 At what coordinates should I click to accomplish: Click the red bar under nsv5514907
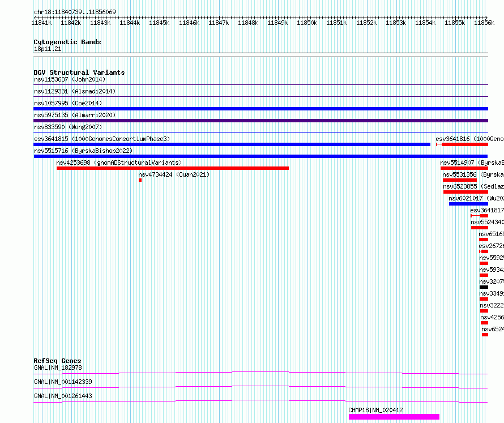(464, 168)
